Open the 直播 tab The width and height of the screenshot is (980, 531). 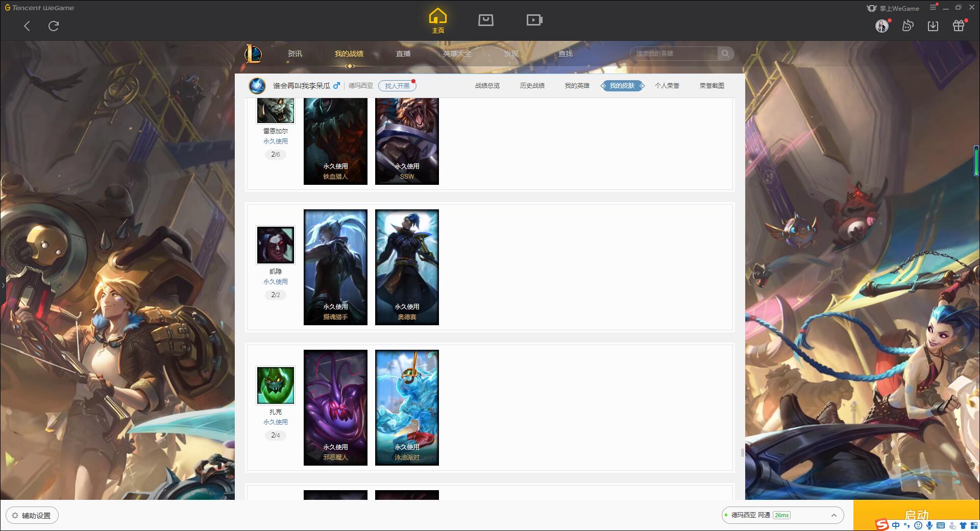(403, 54)
